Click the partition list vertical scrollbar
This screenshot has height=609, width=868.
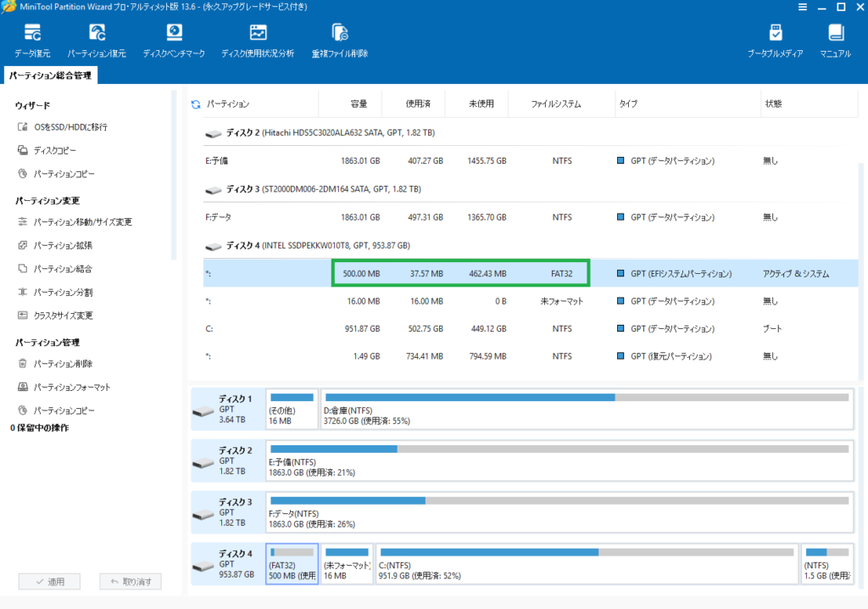point(861,271)
